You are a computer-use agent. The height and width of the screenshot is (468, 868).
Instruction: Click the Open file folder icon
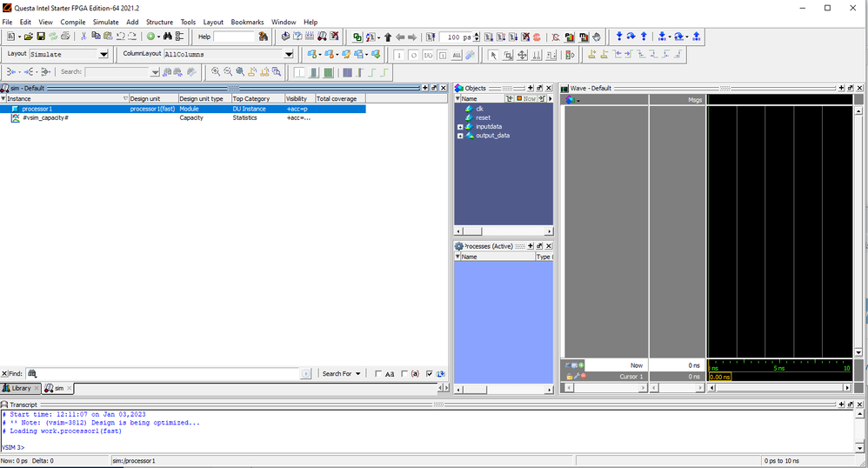[x=29, y=37]
